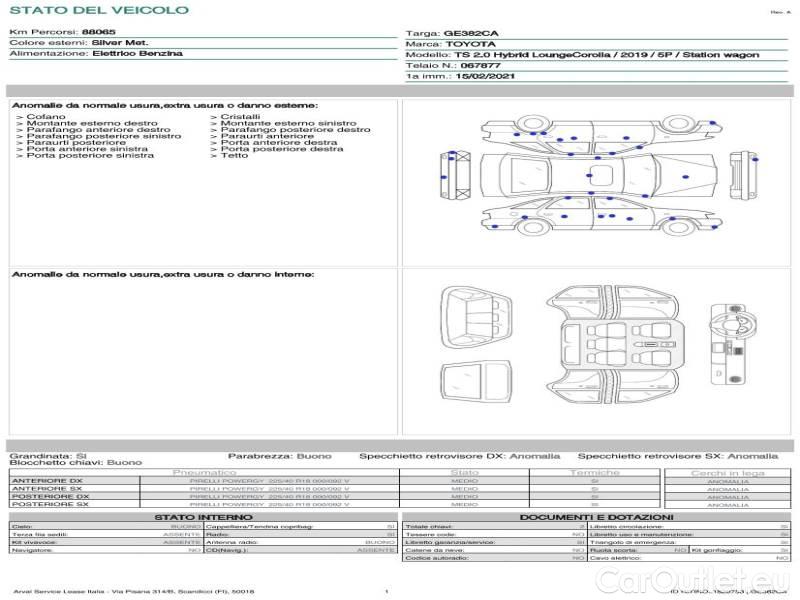Click the Tetto damage entry
This screenshot has height=600, width=800.
pyautogui.click(x=234, y=156)
